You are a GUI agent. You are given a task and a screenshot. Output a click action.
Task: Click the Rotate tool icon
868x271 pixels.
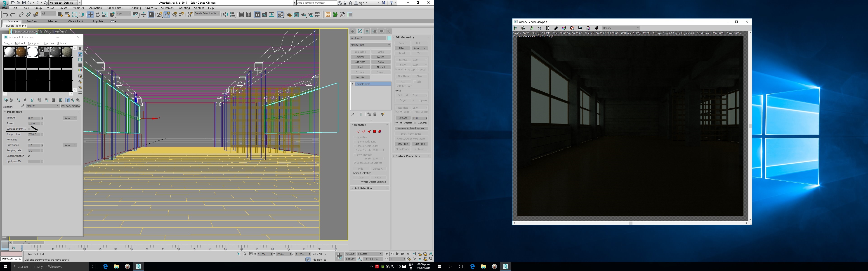98,14
